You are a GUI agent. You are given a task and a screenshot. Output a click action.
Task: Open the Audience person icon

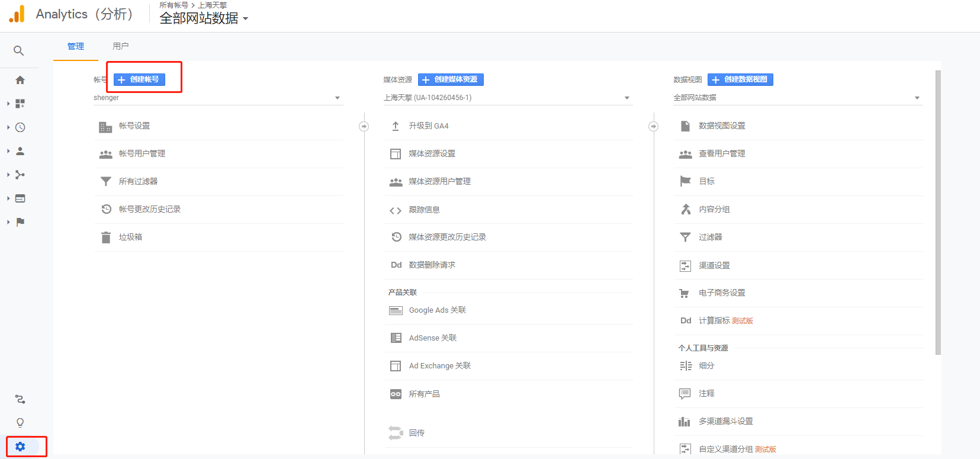coord(20,151)
